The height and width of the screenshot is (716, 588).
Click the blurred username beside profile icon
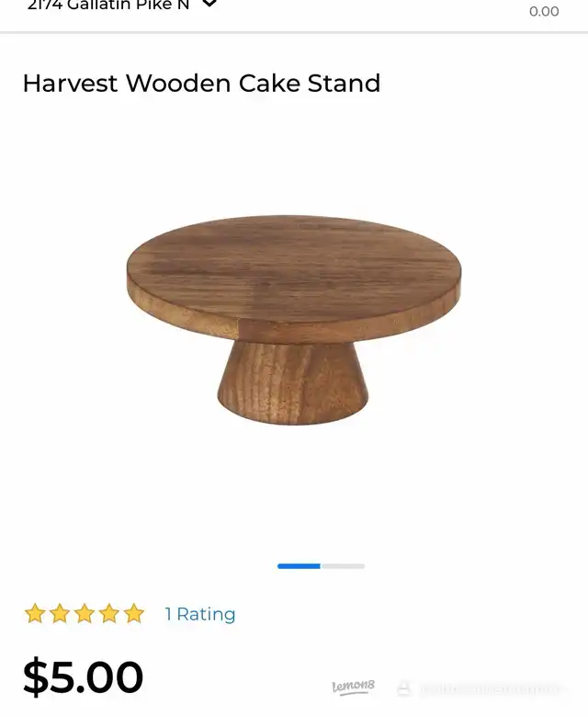[x=490, y=688]
